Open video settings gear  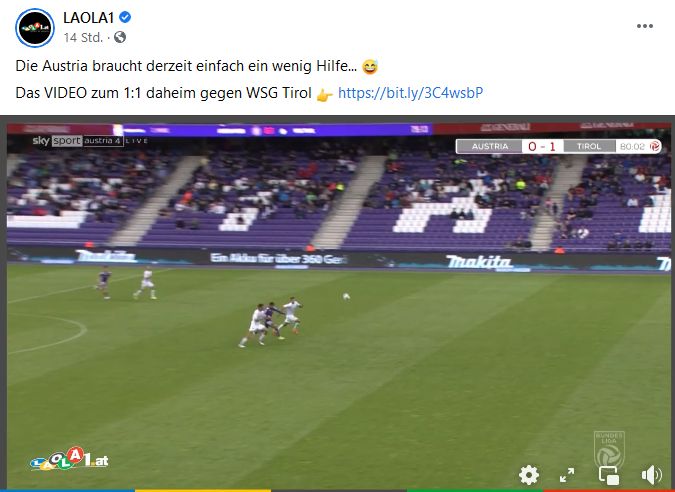529,475
